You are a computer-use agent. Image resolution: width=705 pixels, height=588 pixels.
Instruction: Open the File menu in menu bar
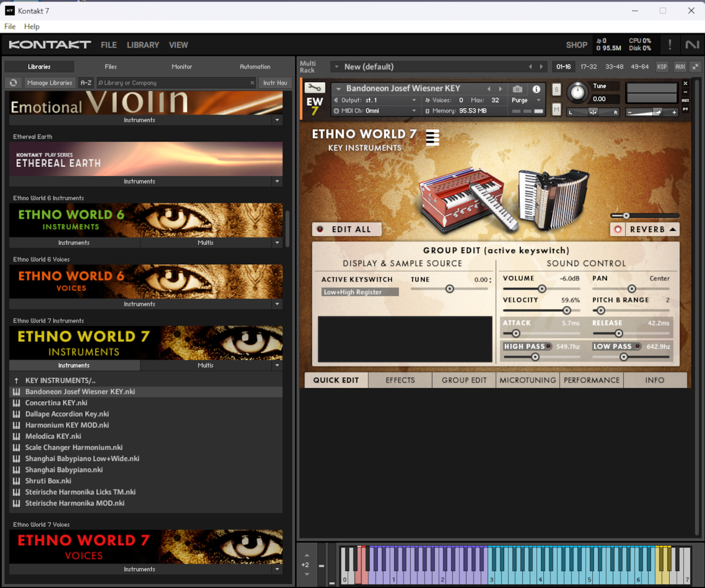click(x=10, y=26)
